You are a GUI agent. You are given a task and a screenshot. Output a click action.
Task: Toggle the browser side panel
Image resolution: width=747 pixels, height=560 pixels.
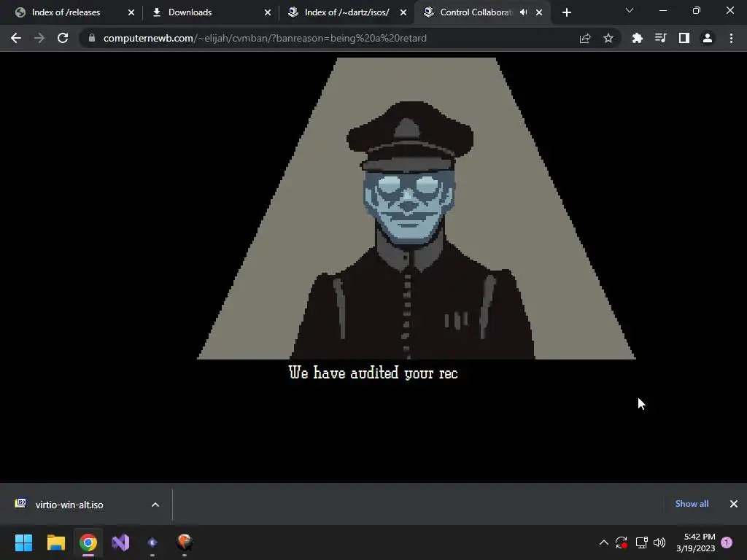tap(684, 38)
